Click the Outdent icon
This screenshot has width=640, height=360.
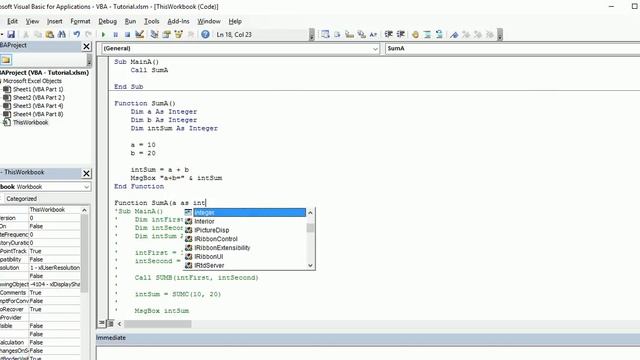click(x=400, y=35)
